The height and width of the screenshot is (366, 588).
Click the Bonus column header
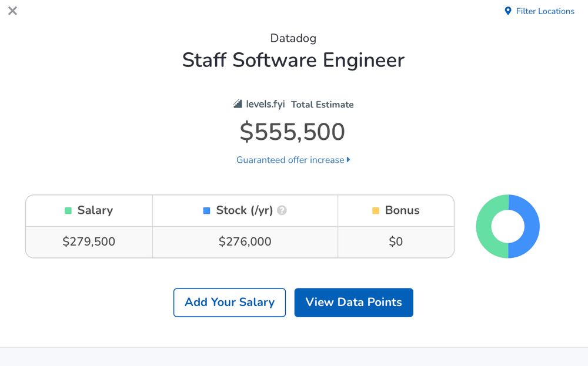click(x=396, y=210)
